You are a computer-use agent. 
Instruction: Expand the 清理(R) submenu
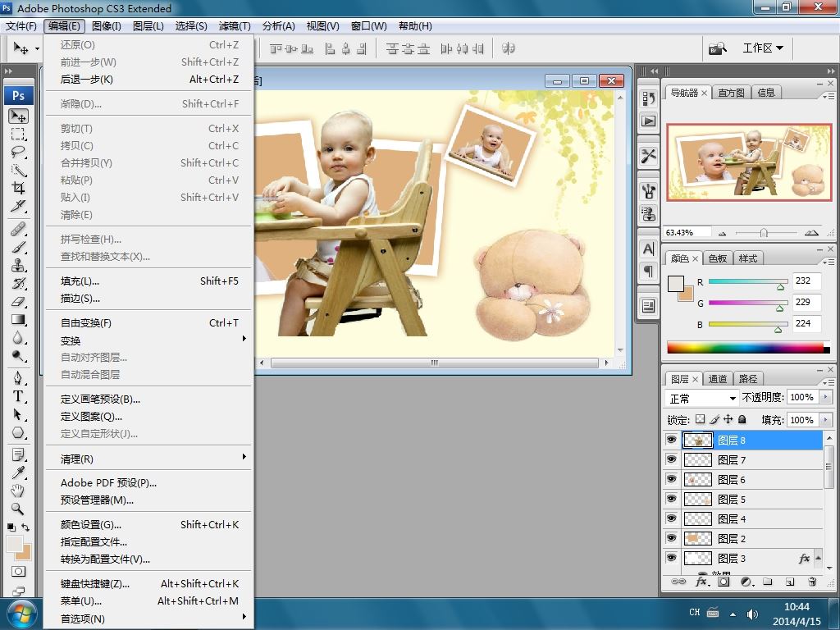click(x=149, y=459)
